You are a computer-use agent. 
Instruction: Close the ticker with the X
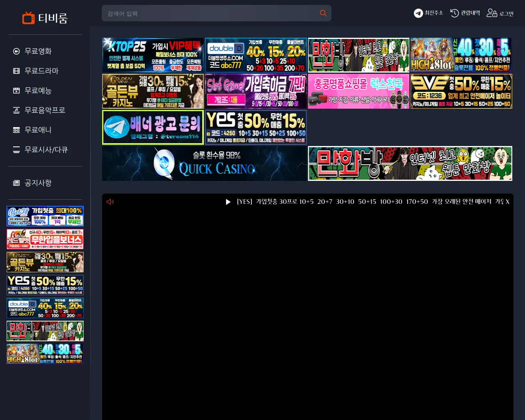pos(507,202)
